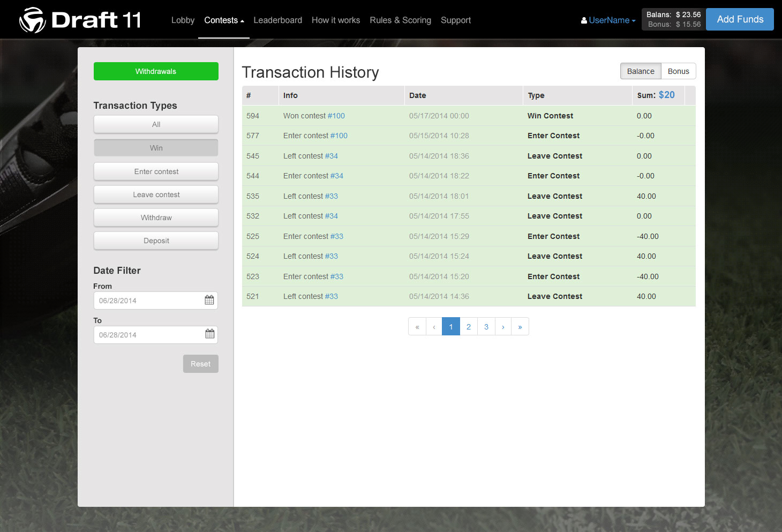Viewport: 782px width, 532px height.
Task: Open contest #34 link in row 545
Action: [332, 156]
